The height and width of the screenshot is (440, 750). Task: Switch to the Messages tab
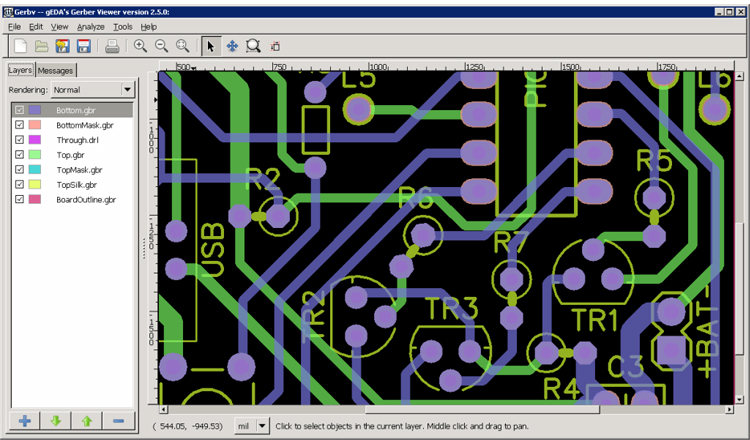[55, 70]
